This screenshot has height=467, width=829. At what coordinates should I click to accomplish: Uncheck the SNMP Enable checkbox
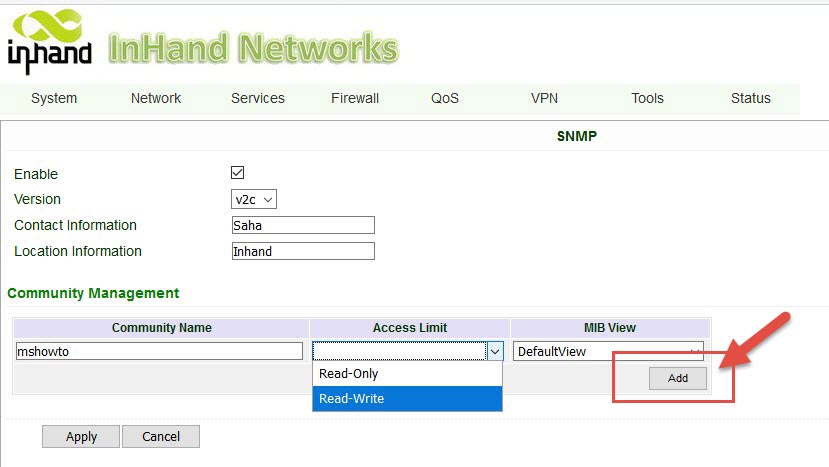coord(237,172)
